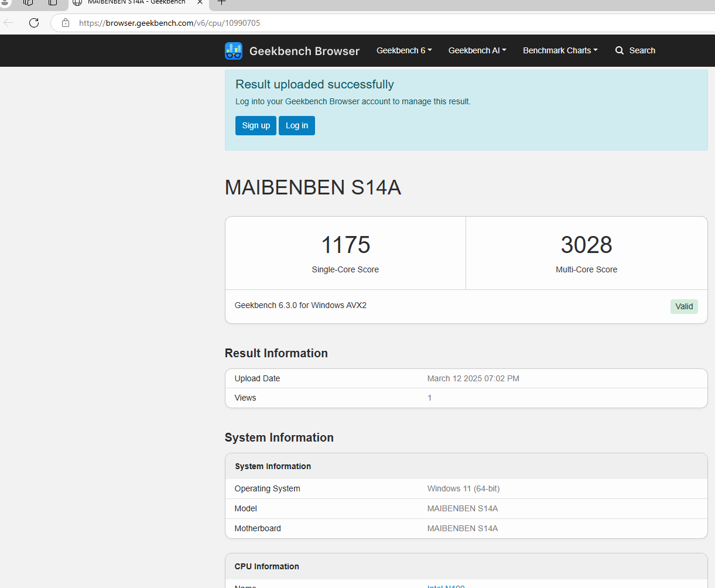View site information via the lock icon
Viewport: 715px width, 588px height.
coord(66,23)
